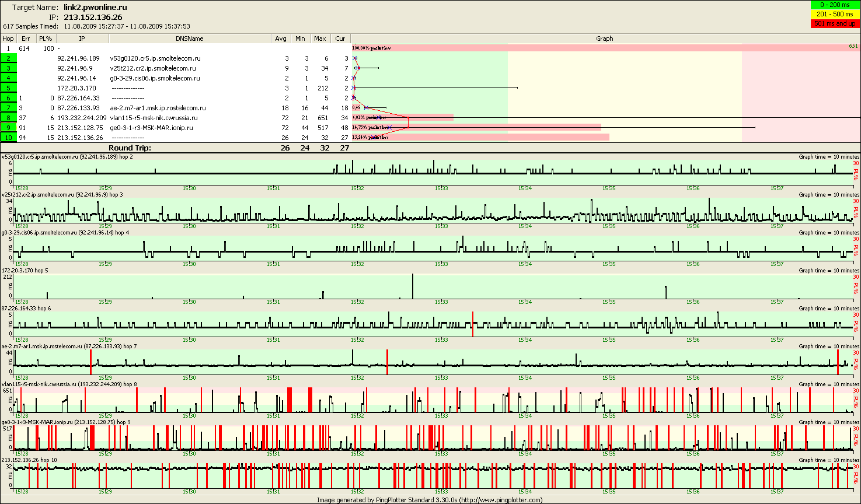Sort by the Hop column header
This screenshot has height=504, width=861.
[x=8, y=38]
